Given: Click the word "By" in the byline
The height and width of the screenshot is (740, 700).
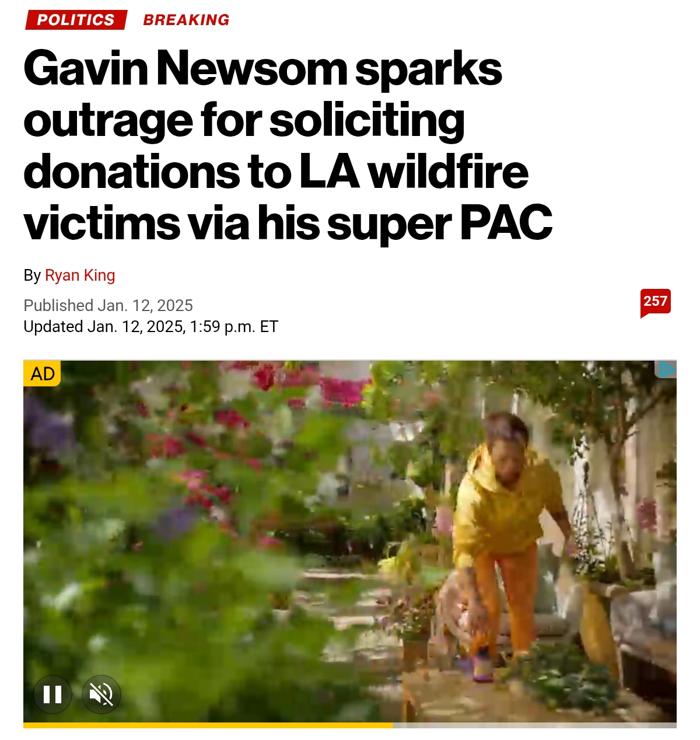Looking at the screenshot, I should (32, 275).
